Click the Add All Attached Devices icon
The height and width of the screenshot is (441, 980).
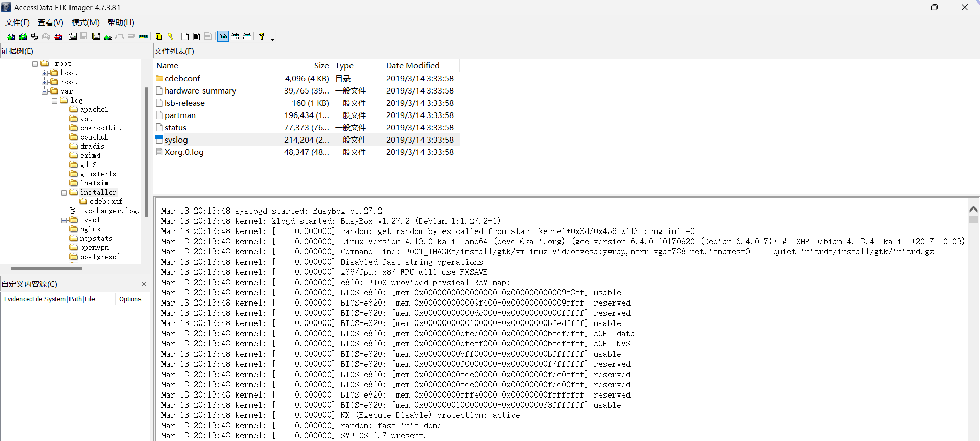(23, 37)
